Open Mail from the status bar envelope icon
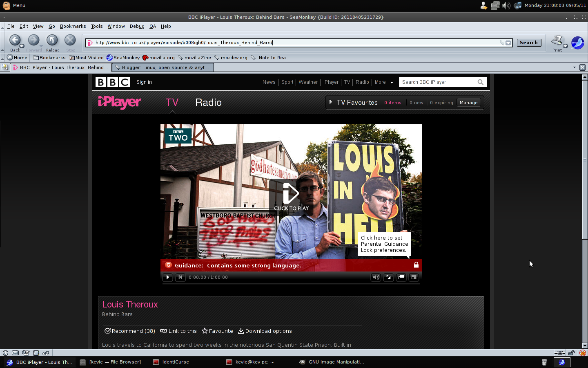The image size is (588, 368). tap(15, 353)
